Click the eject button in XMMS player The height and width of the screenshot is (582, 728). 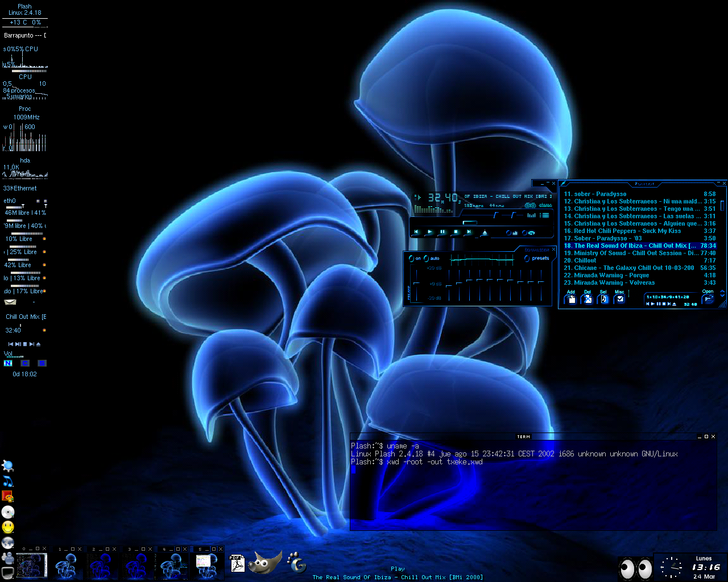pos(485,232)
